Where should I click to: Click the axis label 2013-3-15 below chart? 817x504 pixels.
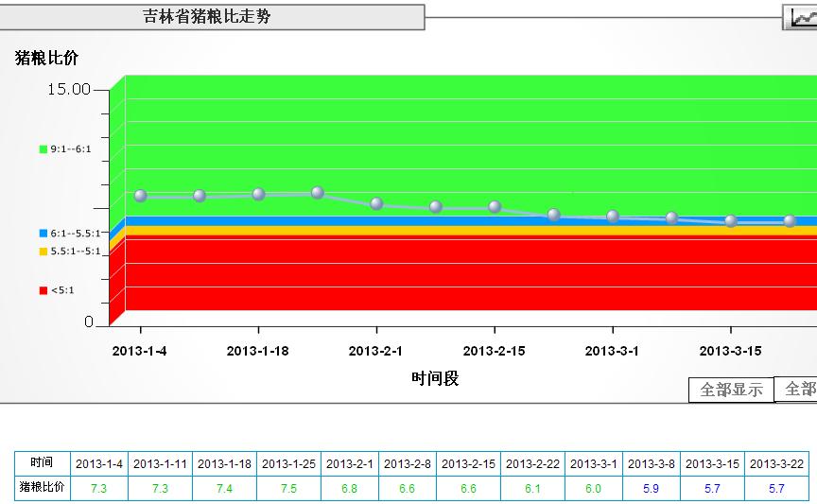click(x=731, y=351)
